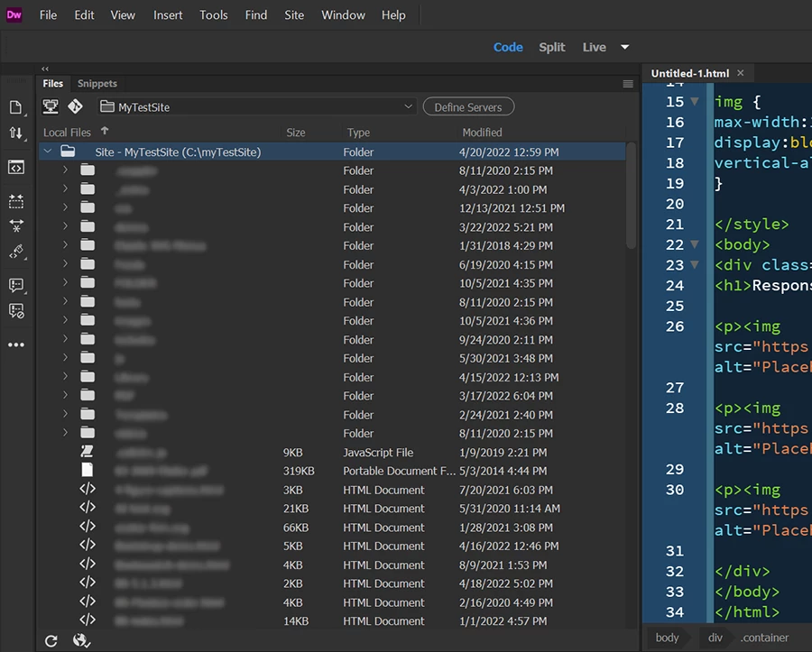Image resolution: width=812 pixels, height=652 pixels.
Task: Click the Expand All icon in left toolbar
Action: (16, 201)
